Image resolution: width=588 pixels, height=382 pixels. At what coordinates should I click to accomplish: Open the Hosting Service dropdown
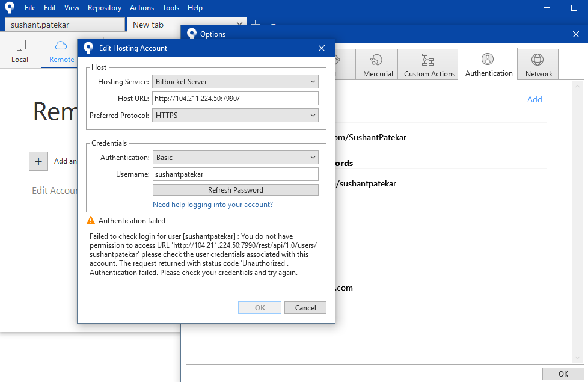click(x=235, y=81)
